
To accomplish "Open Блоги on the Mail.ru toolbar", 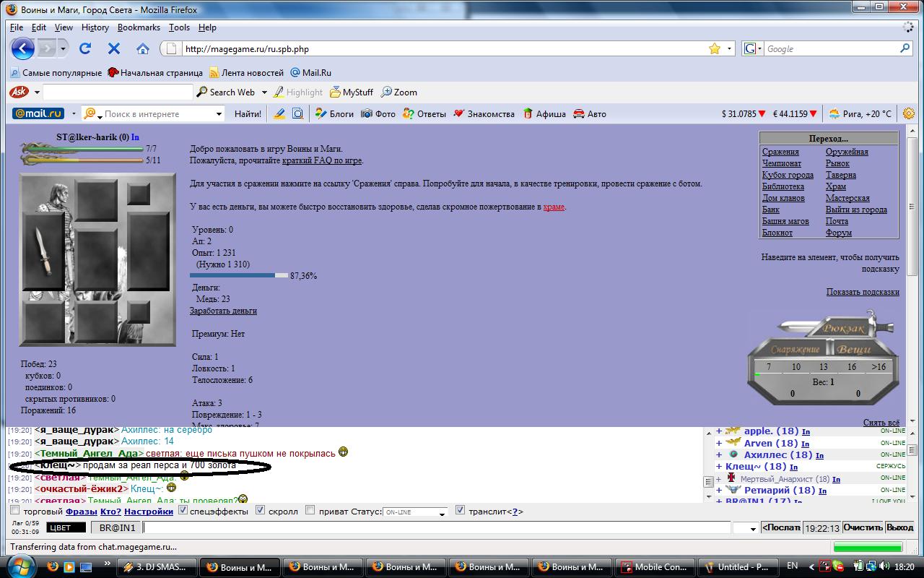I will 334,113.
